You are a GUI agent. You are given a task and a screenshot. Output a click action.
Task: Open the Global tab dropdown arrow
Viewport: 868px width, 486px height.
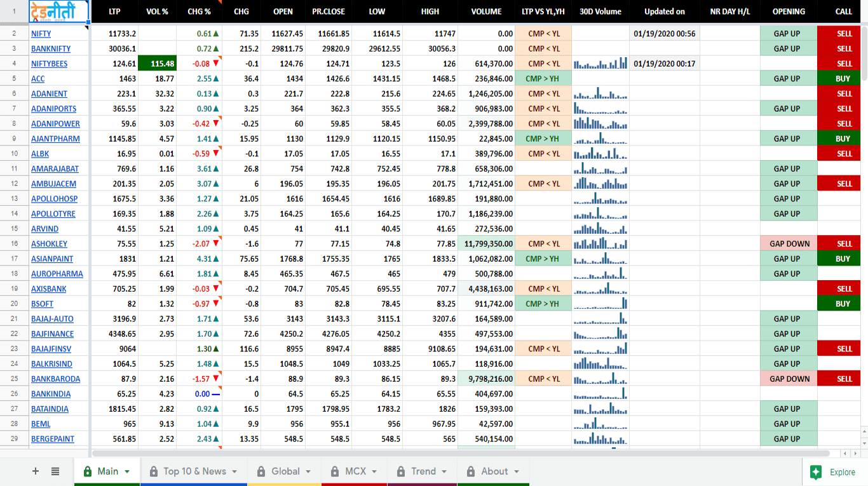coord(308,471)
